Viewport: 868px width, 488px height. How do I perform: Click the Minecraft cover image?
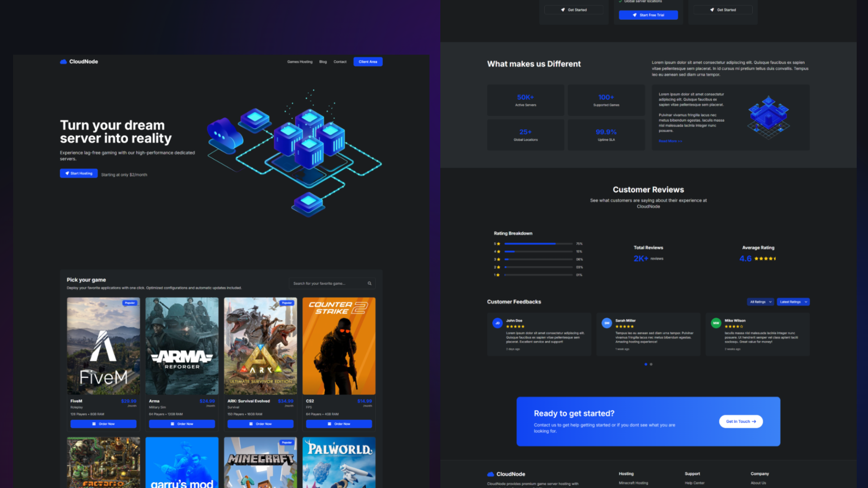(260, 463)
